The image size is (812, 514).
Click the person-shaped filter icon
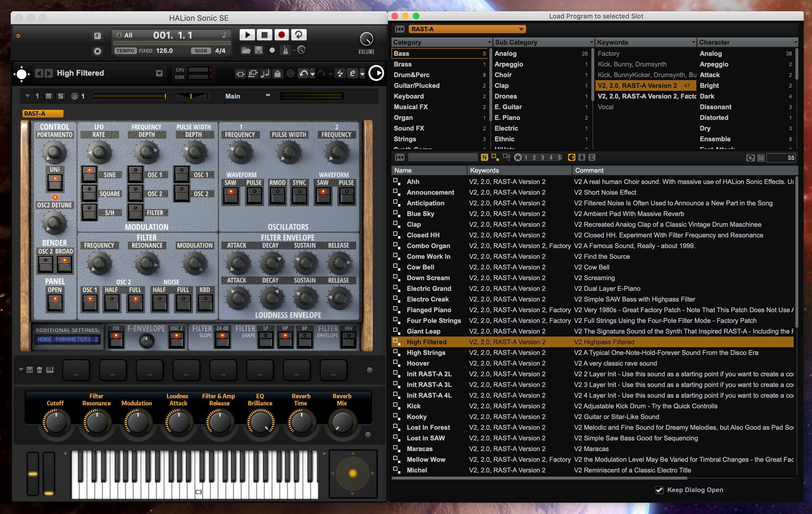pyautogui.click(x=582, y=157)
